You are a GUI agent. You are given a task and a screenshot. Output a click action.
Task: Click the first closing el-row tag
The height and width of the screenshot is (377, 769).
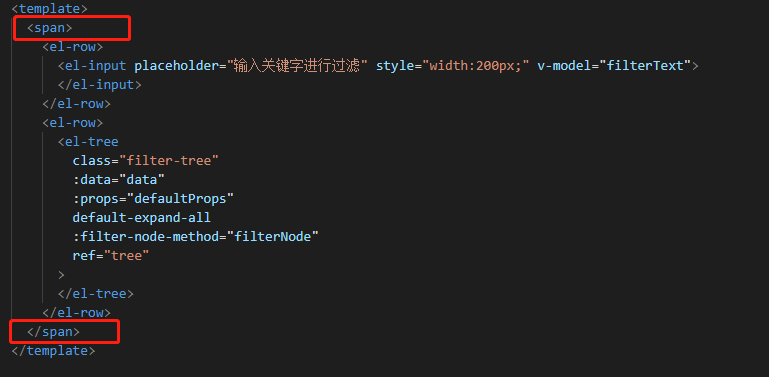(77, 104)
